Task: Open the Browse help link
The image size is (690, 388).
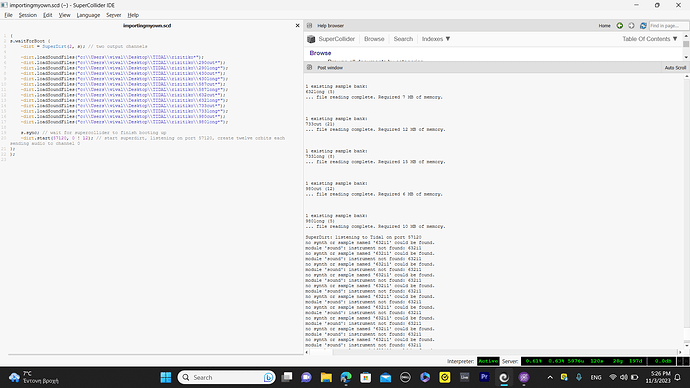Action: (x=374, y=39)
